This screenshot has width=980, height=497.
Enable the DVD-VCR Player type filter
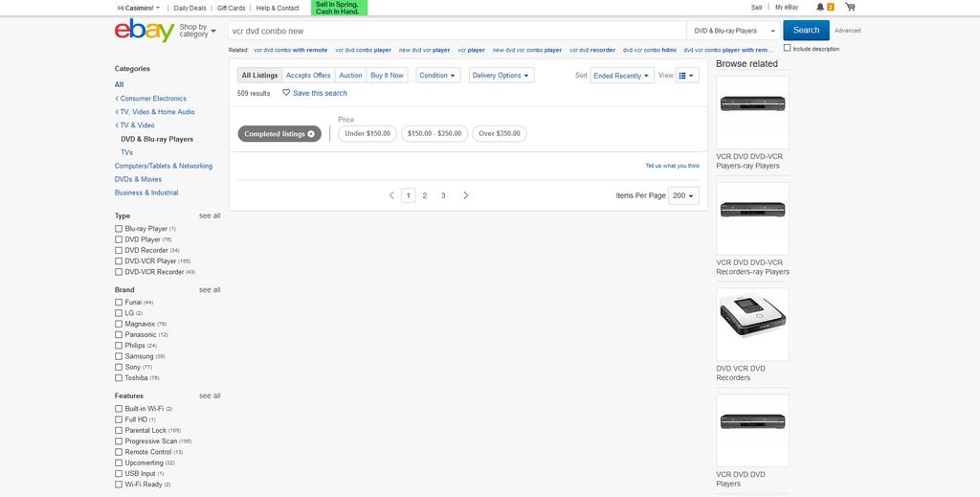point(119,260)
